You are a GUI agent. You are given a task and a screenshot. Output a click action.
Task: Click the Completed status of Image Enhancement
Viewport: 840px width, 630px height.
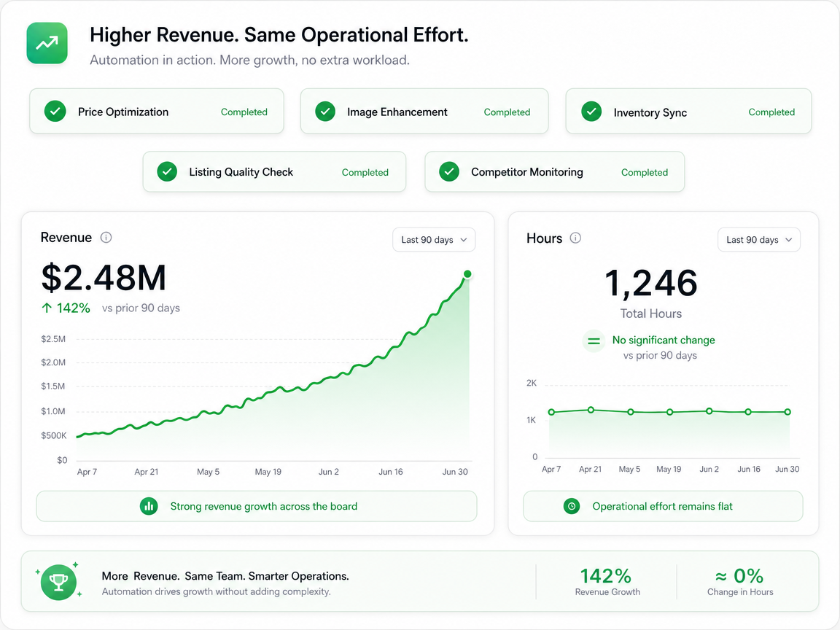[507, 112]
